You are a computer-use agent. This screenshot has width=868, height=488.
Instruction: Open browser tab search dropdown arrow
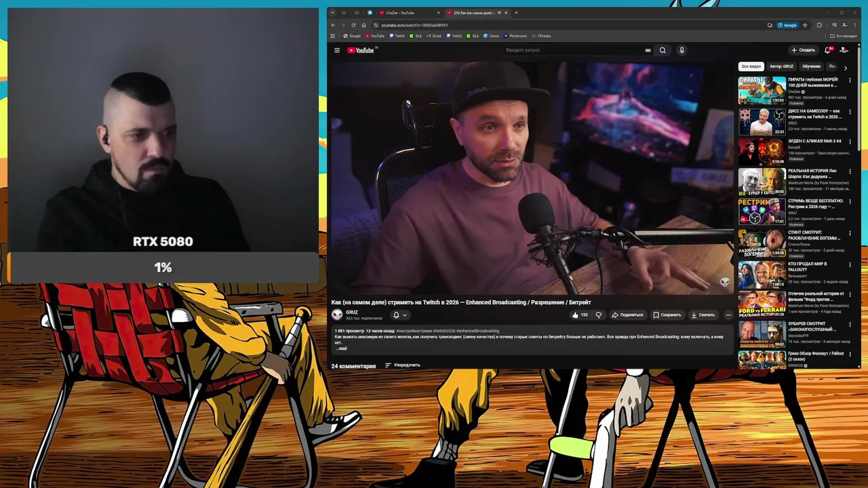click(333, 13)
